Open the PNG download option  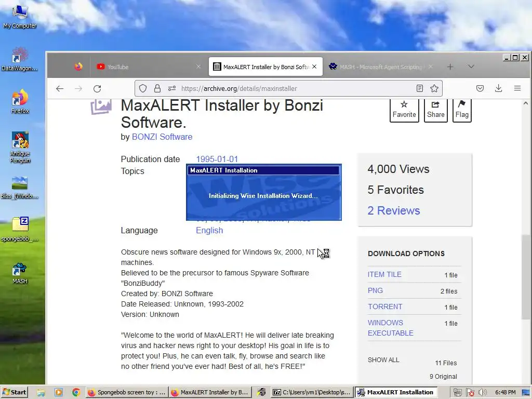375,291
